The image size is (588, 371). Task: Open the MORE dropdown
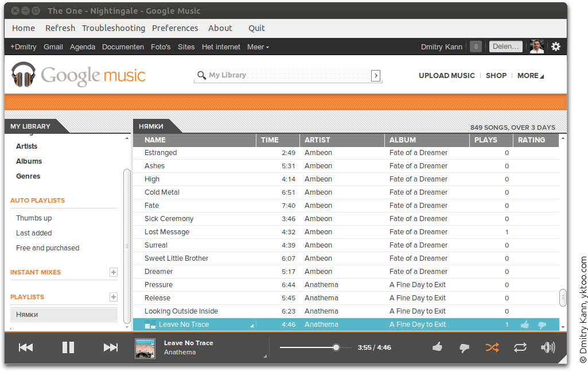pos(530,75)
